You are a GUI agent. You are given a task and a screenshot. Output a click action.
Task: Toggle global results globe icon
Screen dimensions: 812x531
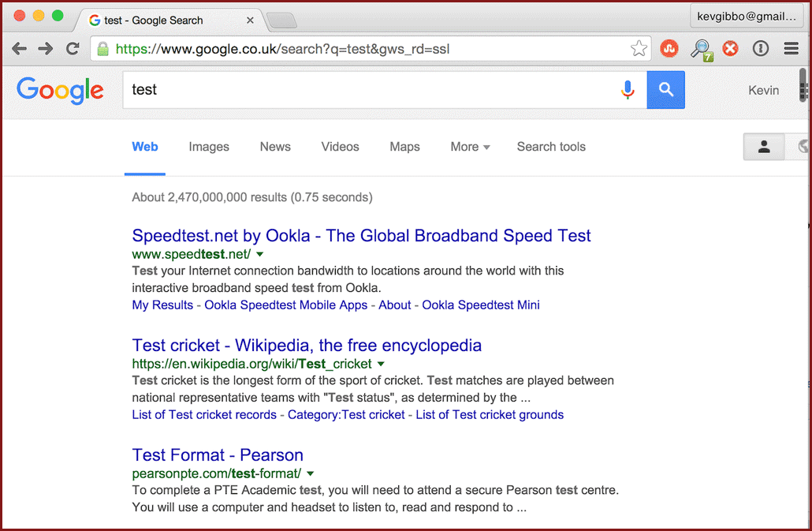point(802,147)
